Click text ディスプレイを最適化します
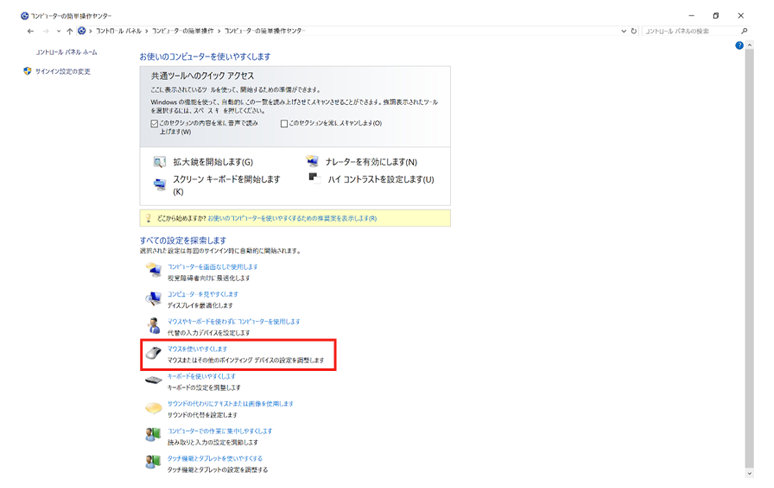This screenshot has width=774, height=488. click(x=200, y=305)
